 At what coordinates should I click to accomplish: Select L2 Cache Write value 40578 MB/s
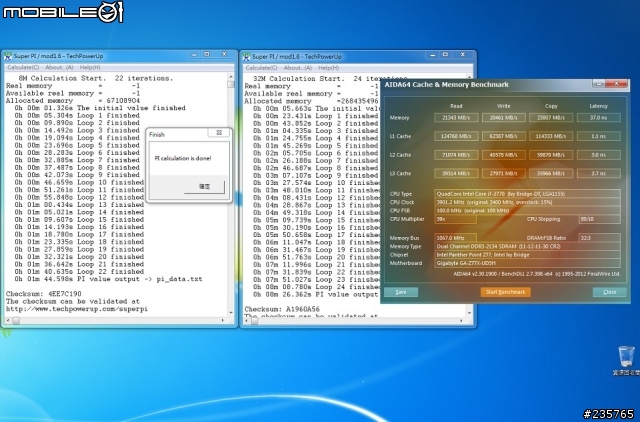[x=503, y=155]
